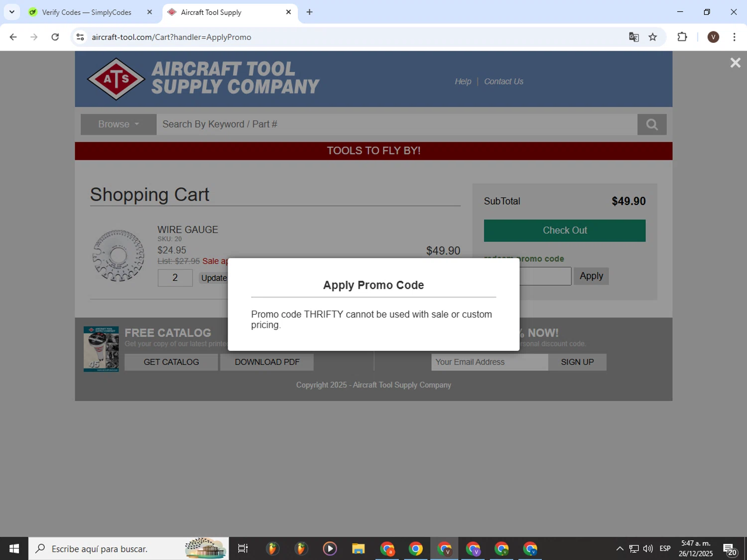Click the Apply Promo Code dialog title
Image resolution: width=747 pixels, height=560 pixels.
[x=373, y=285]
